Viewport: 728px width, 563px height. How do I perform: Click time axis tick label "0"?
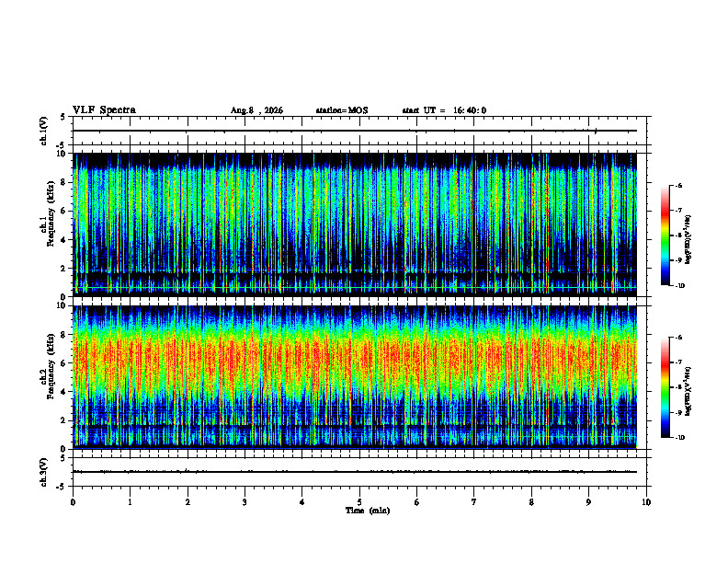(73, 502)
